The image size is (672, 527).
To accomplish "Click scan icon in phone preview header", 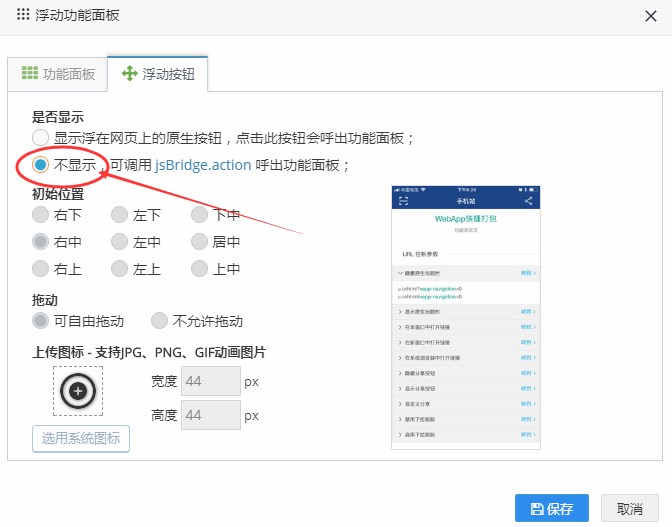I will 403,201.
